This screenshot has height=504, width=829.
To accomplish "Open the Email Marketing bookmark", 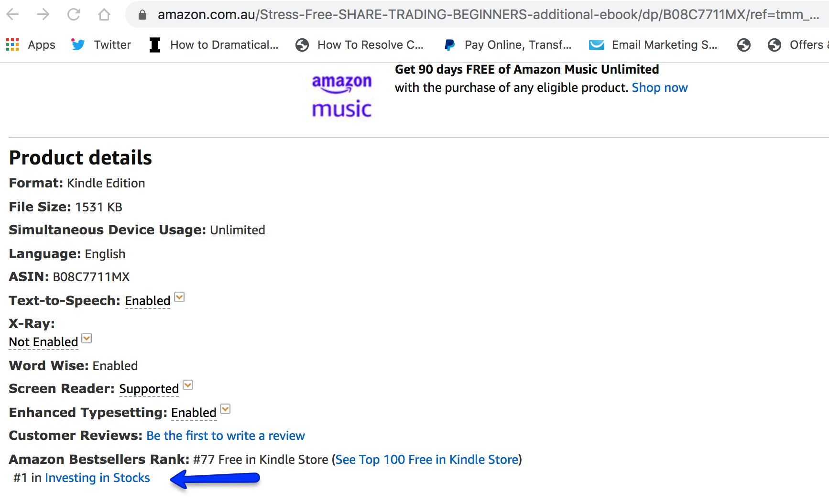I will [653, 45].
